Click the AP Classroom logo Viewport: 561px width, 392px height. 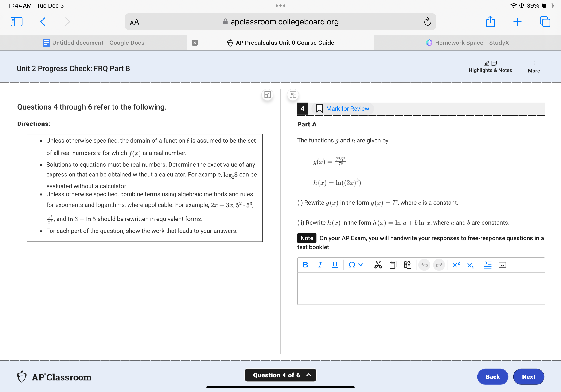tap(54, 377)
